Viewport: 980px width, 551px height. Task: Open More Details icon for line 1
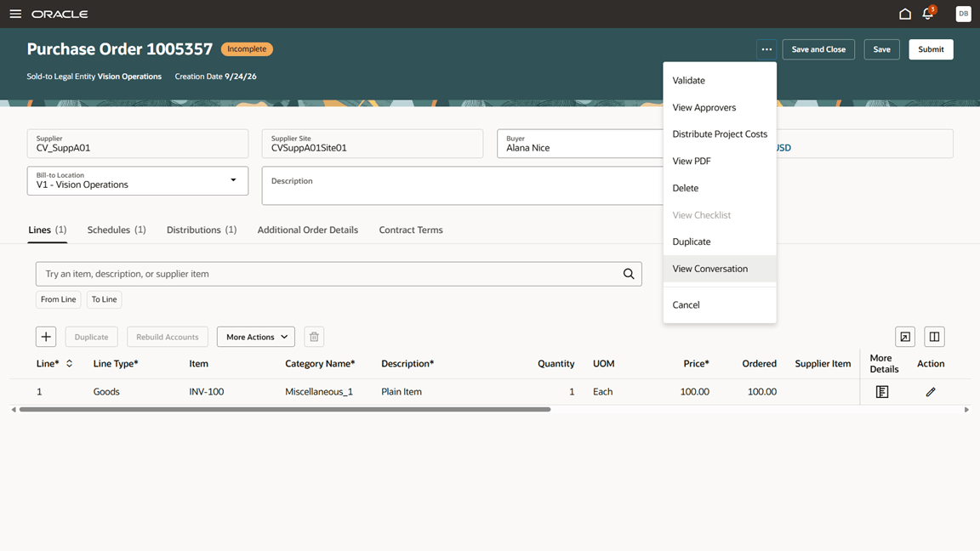[x=882, y=392]
